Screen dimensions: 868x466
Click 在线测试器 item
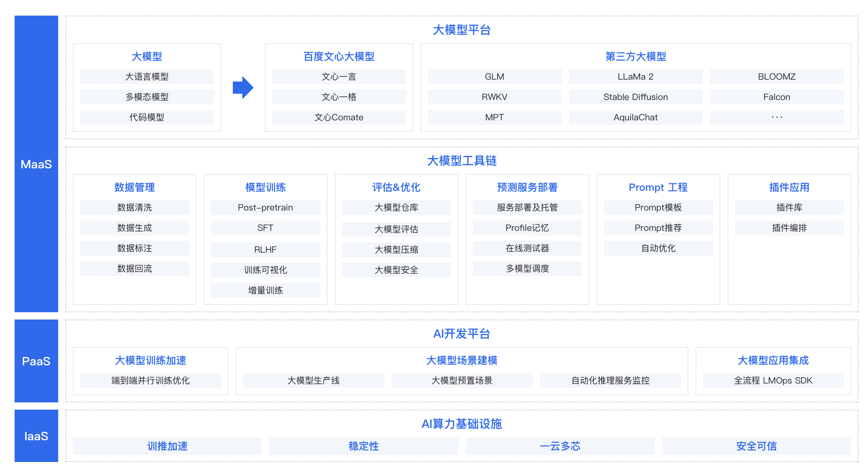click(527, 248)
